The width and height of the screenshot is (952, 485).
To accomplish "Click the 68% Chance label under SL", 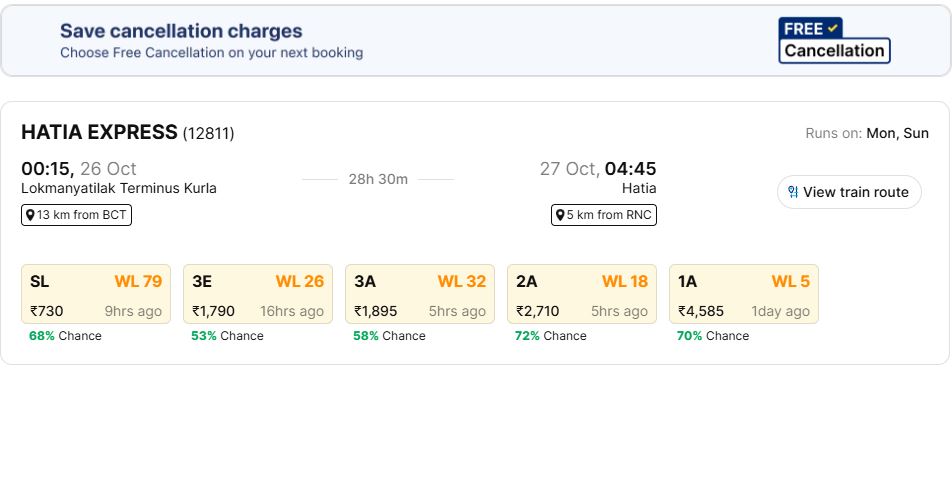I will pos(65,336).
